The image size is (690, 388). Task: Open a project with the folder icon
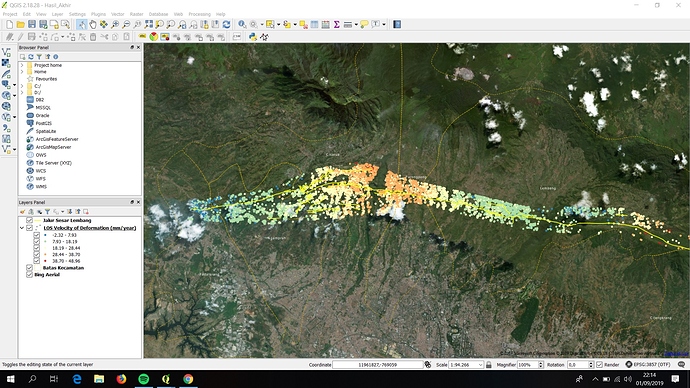click(x=20, y=25)
